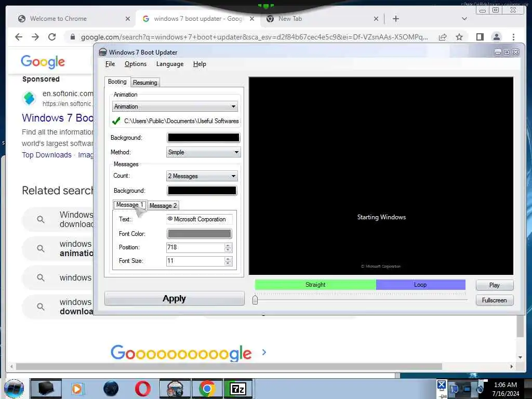Viewport: 532px width, 399px height.
Task: Open the Count dropdown showing 2 Messages
Action: pos(202,176)
